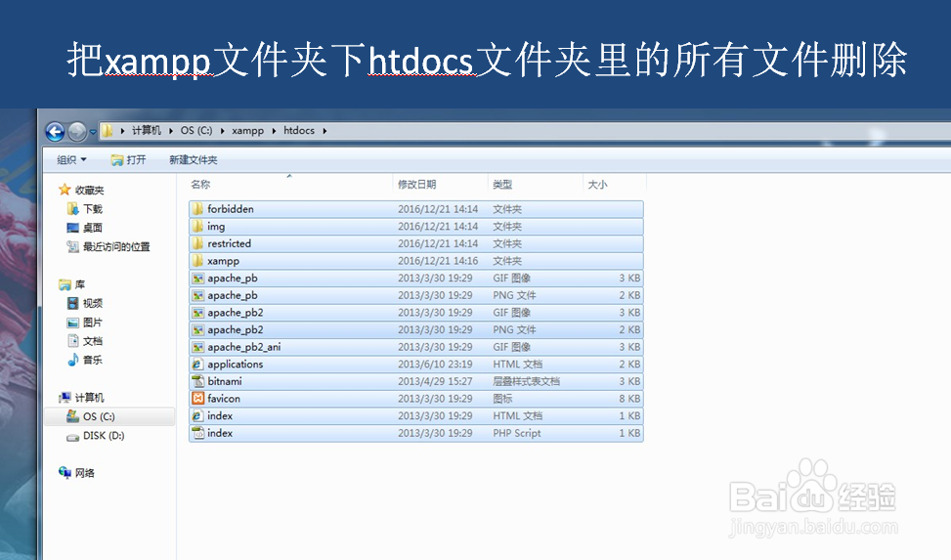Click the 8 KB size cell
Screen dimensions: 951x560
[x=629, y=399]
